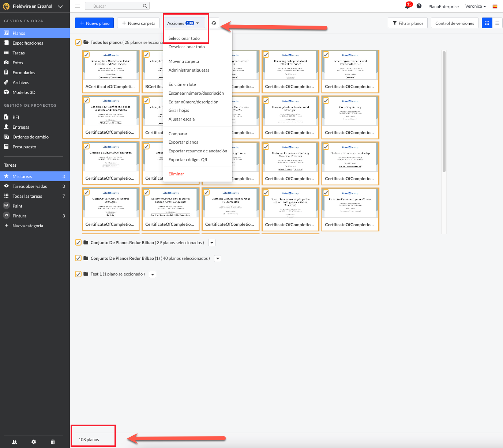Open Todas las tareas list
The height and width of the screenshot is (448, 503).
click(35, 196)
